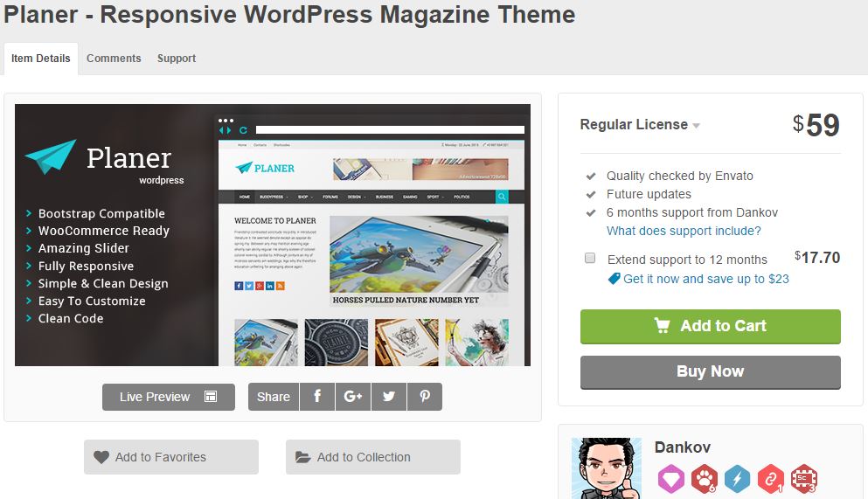This screenshot has height=499, width=868.
Task: Click the Planer theme preview image
Action: tap(273, 234)
